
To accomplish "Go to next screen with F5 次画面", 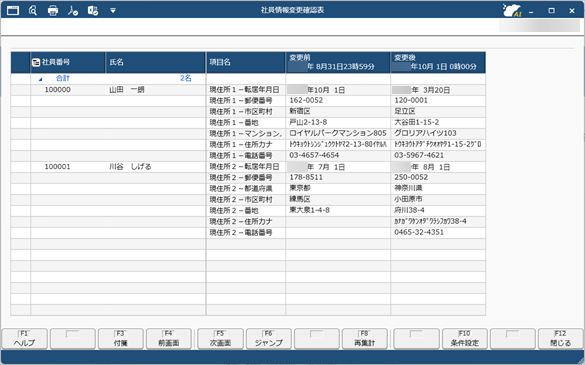I will click(x=220, y=339).
